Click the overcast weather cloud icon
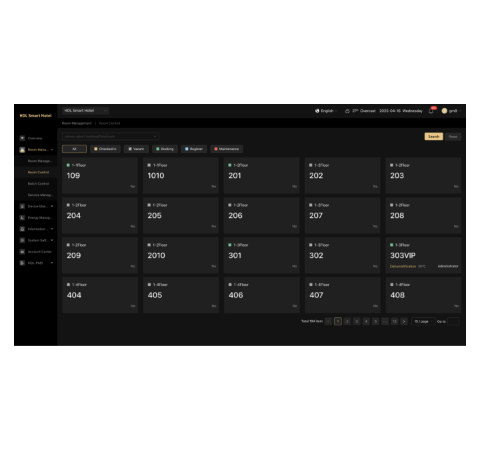480x450 pixels. coord(347,111)
